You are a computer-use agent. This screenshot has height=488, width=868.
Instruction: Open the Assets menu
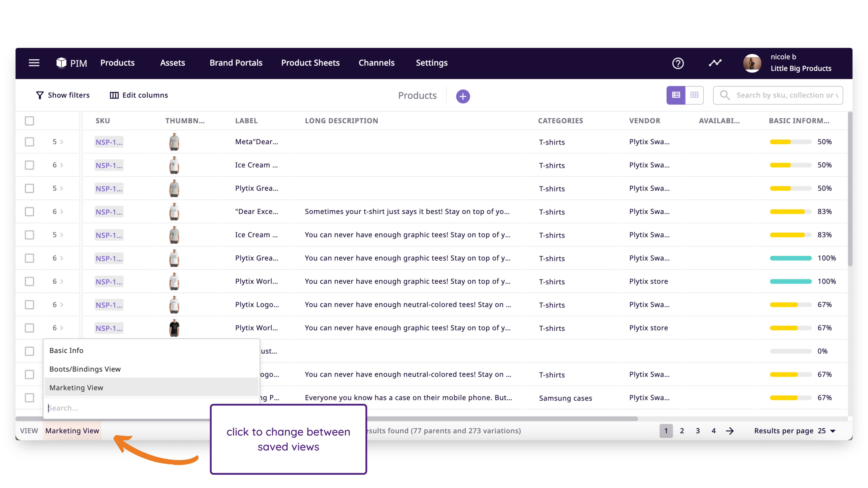(x=173, y=63)
